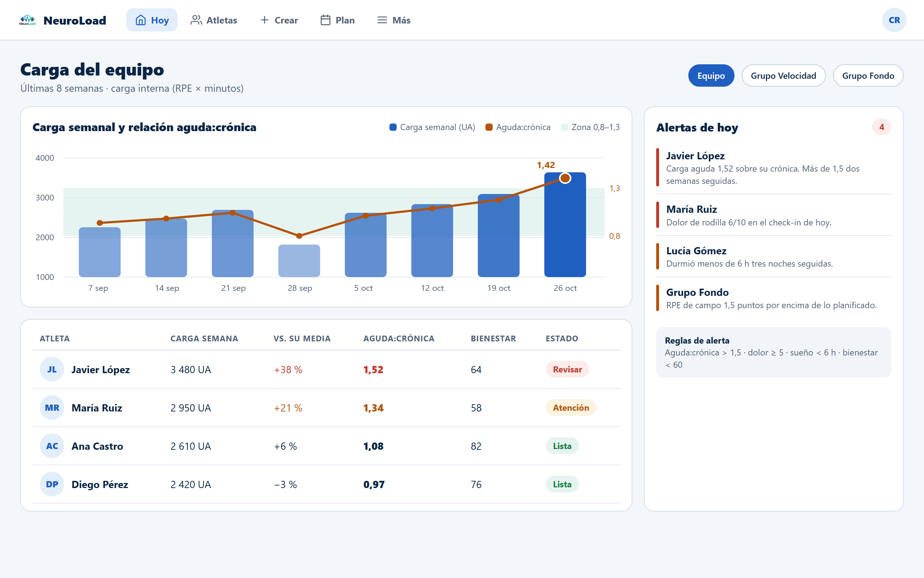Open Javier López alert

pos(773,167)
